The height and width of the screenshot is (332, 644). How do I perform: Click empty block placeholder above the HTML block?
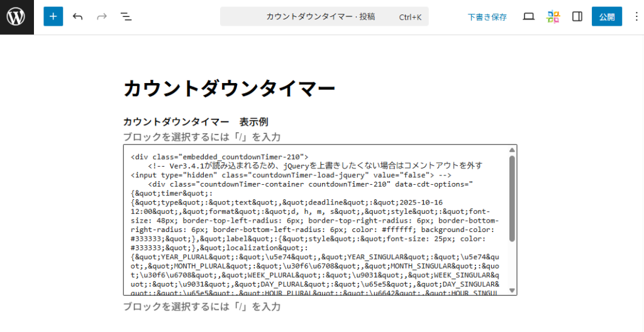coord(201,137)
